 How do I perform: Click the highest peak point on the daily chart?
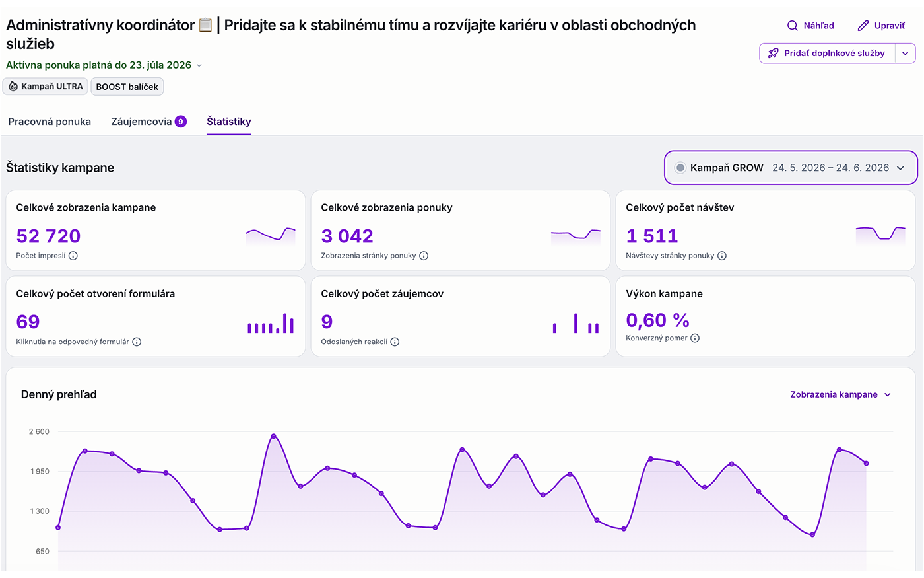[x=273, y=436]
